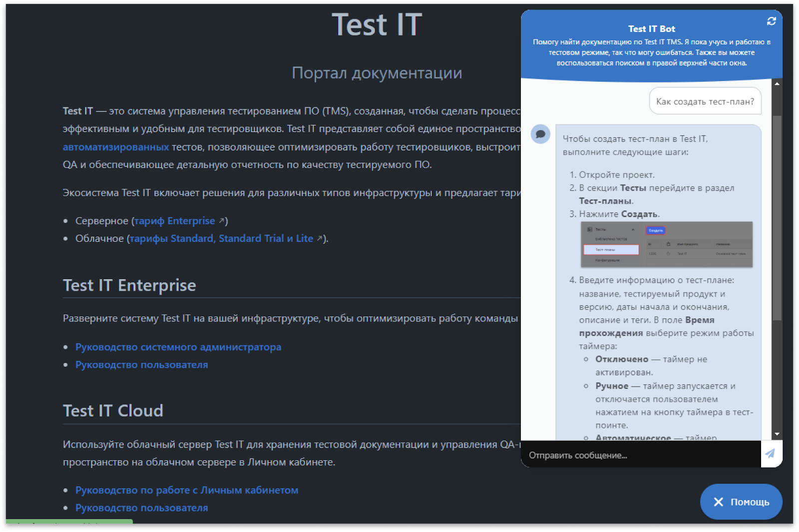Viewport: 799px width, 532px height.
Task: Enlarge the test-plan screenshot thumbnail in chat
Action: [x=666, y=245]
